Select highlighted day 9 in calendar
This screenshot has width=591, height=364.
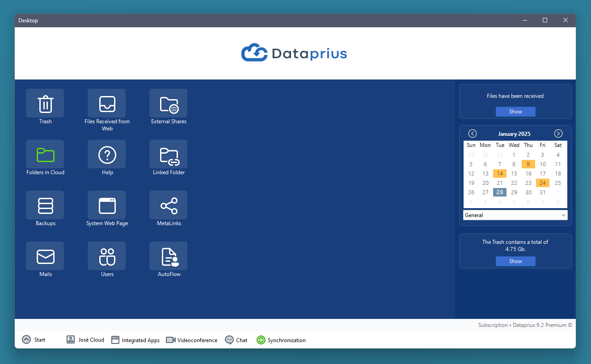coord(528,164)
